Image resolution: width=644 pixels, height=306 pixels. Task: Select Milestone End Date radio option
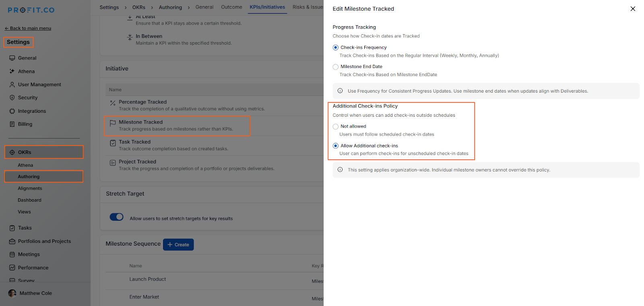click(x=336, y=67)
